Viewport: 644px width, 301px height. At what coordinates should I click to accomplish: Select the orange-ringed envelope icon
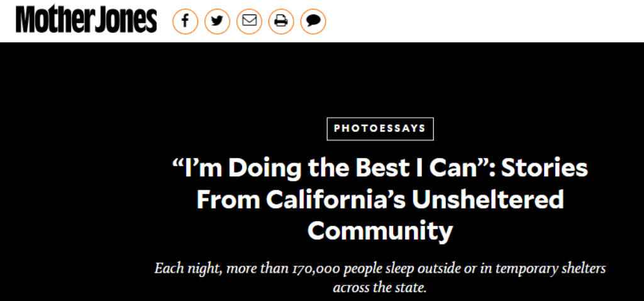click(x=249, y=21)
